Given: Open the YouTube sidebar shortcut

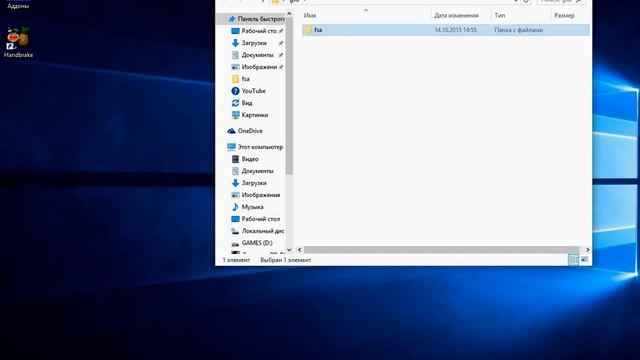Looking at the screenshot, I should (249, 91).
